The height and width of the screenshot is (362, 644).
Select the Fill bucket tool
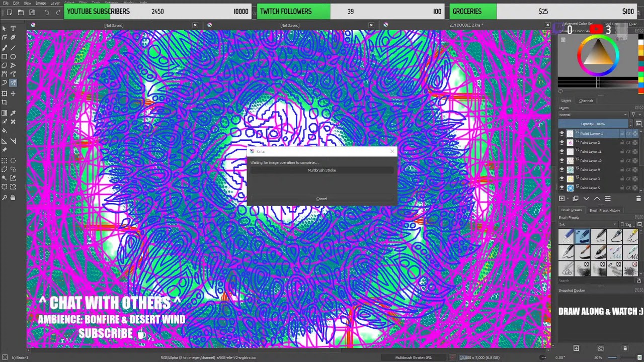click(x=5, y=131)
